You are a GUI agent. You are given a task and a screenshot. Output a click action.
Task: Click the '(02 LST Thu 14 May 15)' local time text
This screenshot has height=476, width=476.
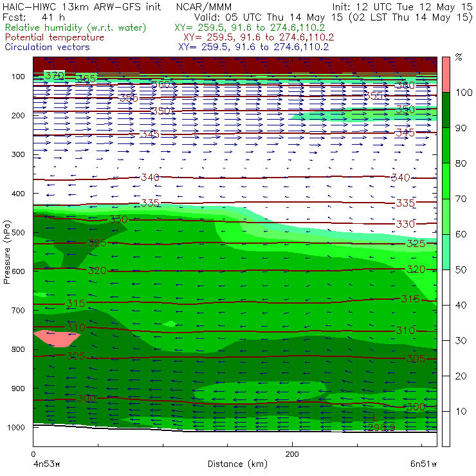[x=411, y=17]
